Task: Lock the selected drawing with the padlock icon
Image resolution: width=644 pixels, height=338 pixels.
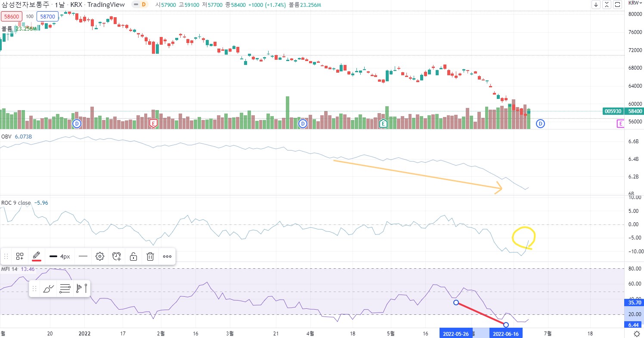Action: pos(133,257)
